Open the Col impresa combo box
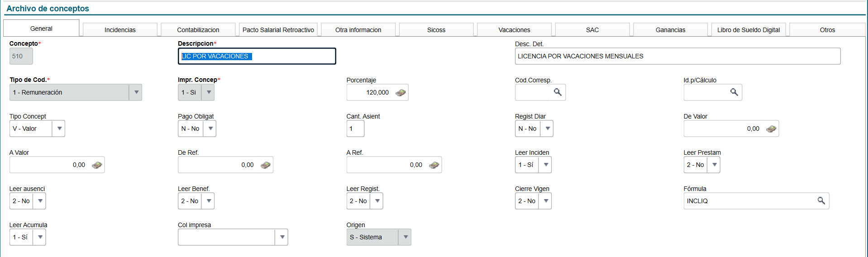This screenshot has width=868, height=257. coord(281,237)
